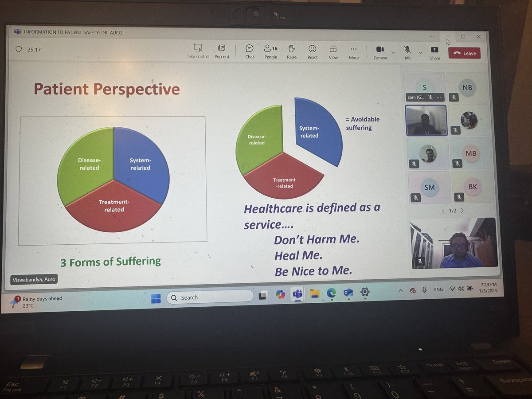Image resolution: width=532 pixels, height=399 pixels.
Task: Select participant tile BK
Action: [x=473, y=187]
